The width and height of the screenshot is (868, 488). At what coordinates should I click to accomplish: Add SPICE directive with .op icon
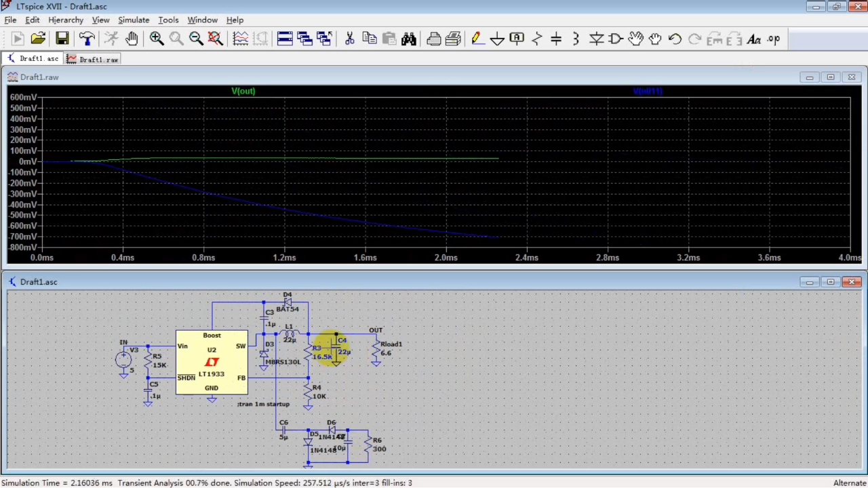pyautogui.click(x=773, y=39)
